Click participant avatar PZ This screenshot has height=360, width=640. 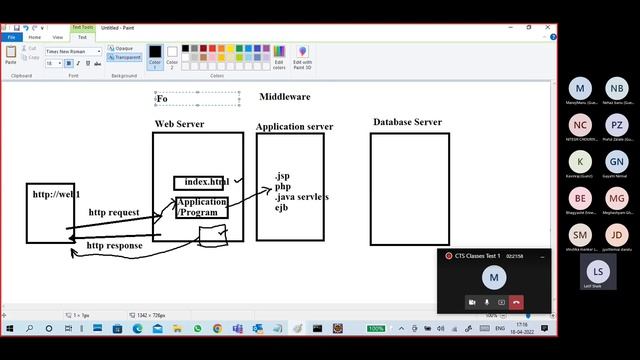pyautogui.click(x=617, y=125)
